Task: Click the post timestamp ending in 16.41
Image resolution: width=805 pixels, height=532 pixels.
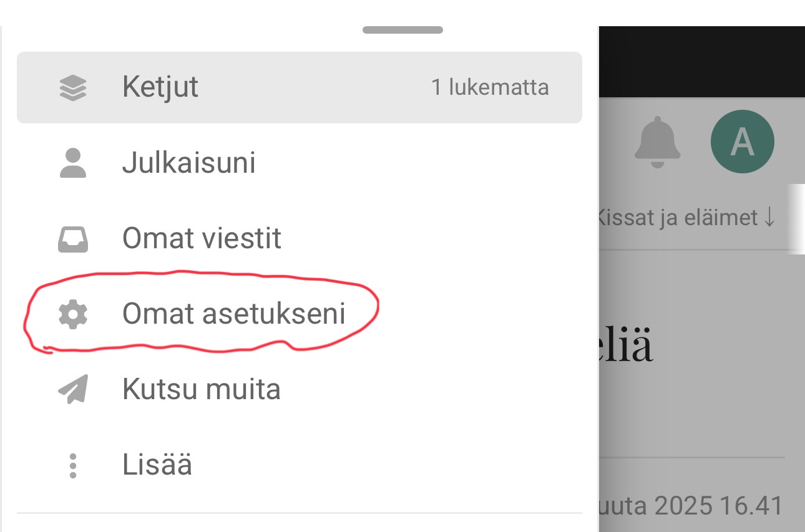Action: pos(691,506)
